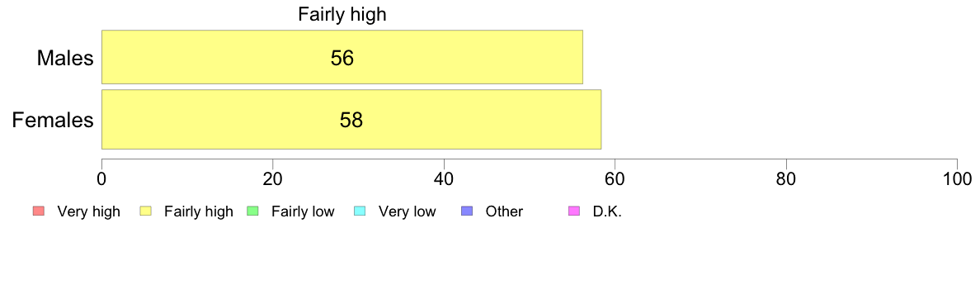Select the cyan Very low legend swatch
Viewport: 980px width, 304px height.
click(359, 211)
